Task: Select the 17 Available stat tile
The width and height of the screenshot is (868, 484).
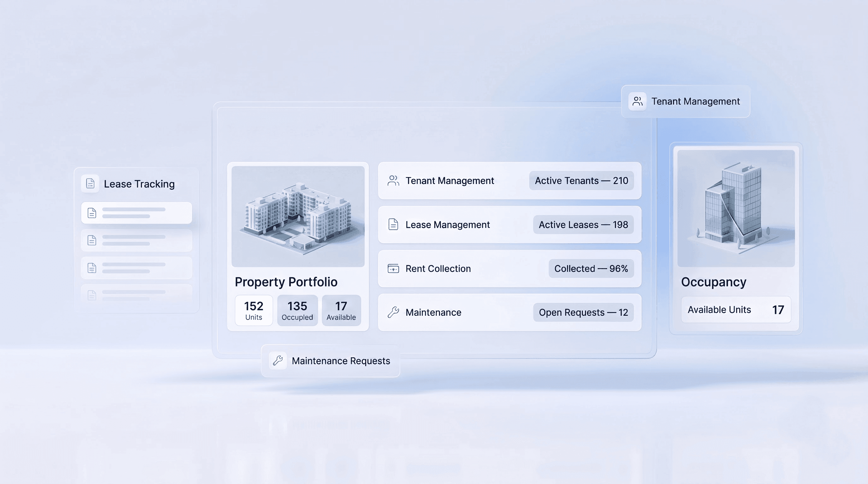Action: [341, 310]
